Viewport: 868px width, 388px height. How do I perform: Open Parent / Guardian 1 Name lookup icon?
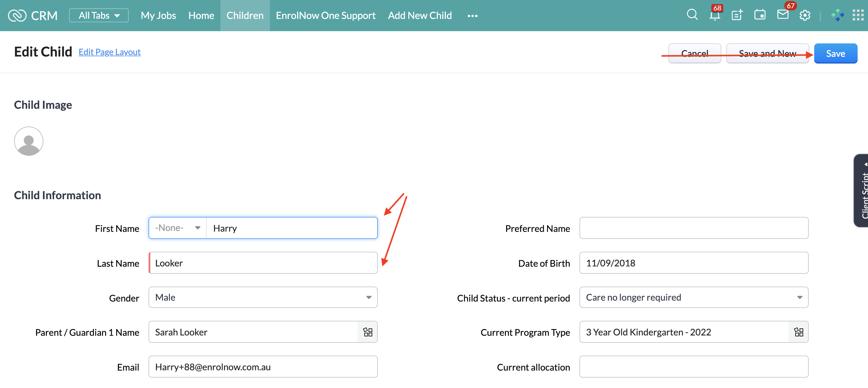coord(368,332)
